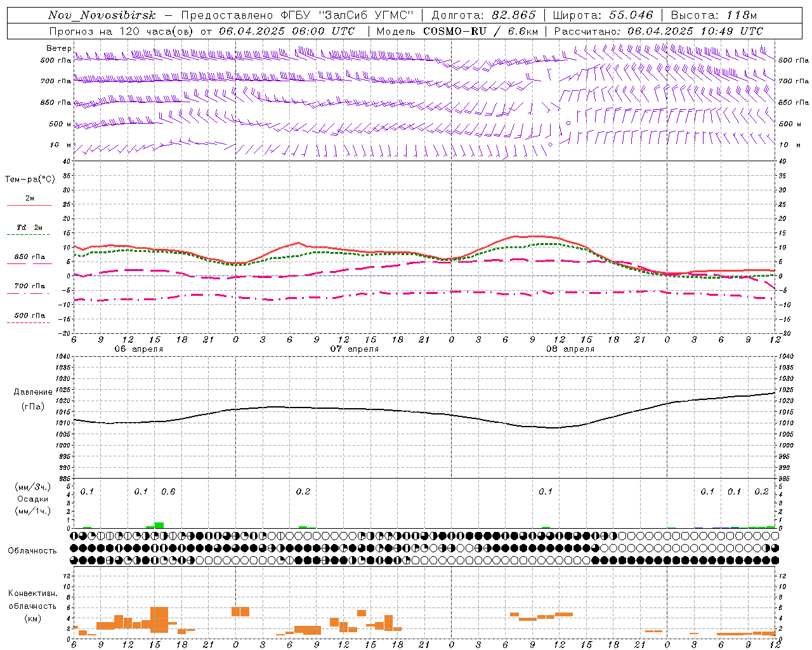Click the Модель COSMO-RU / 6.6км label
Image resolution: width=812 pixels, height=650 pixels.
457,31
